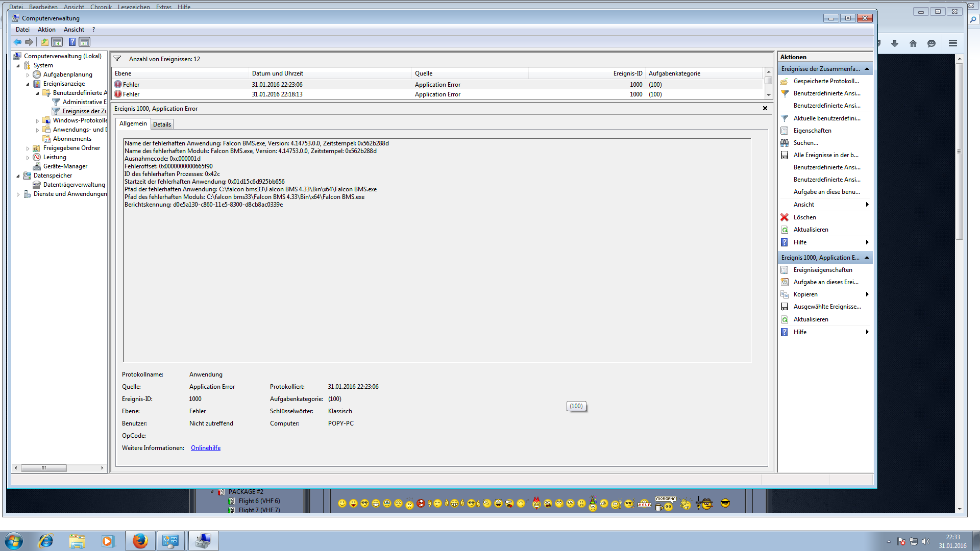Click Firefox home icon in background window
Screen dimensions: 980x551
coord(913,43)
